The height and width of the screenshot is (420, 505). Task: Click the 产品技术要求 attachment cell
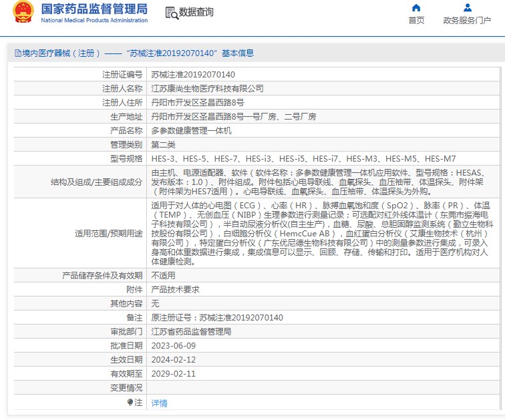175,289
